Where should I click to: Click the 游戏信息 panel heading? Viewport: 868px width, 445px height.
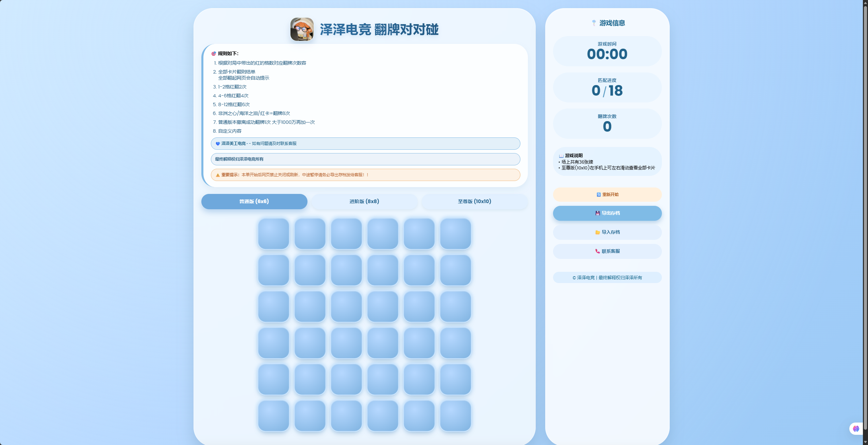608,23
